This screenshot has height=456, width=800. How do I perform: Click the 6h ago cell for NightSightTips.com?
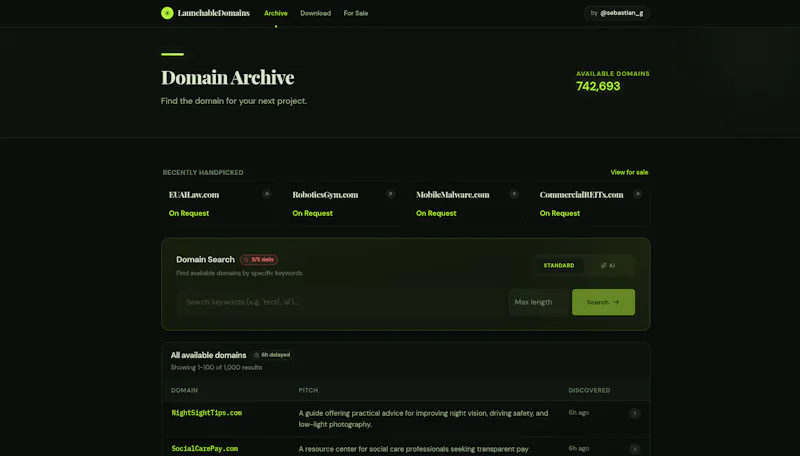[x=579, y=413]
